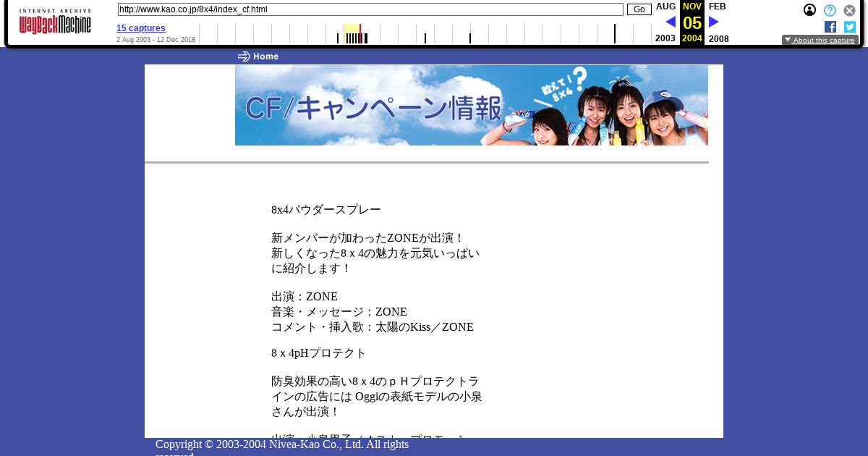868x456 pixels.
Task: Click the NOV month label
Action: tap(692, 7)
